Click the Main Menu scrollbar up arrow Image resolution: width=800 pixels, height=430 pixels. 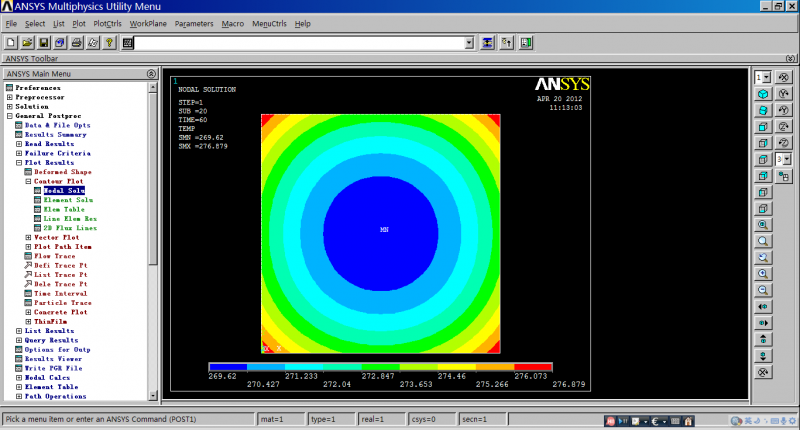pos(153,88)
